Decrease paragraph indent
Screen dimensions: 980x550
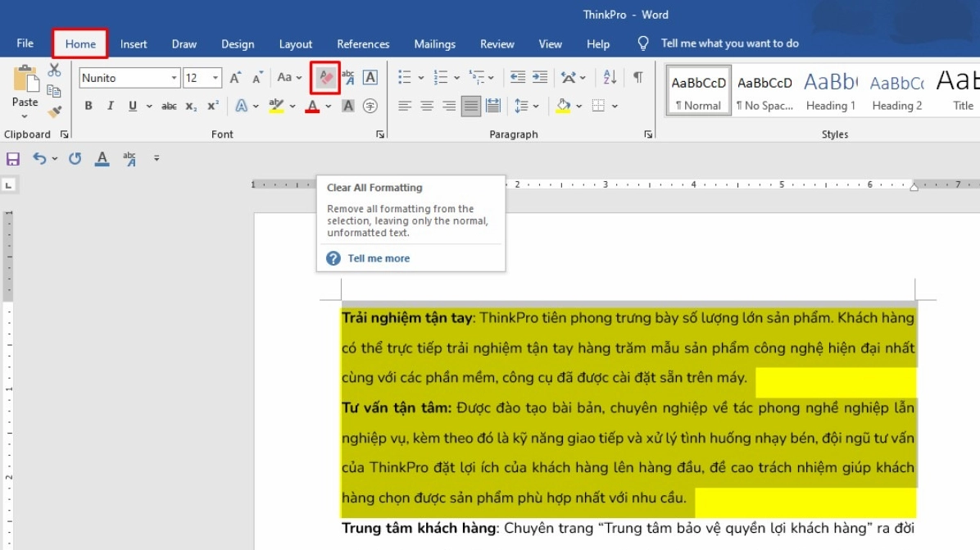tap(518, 78)
